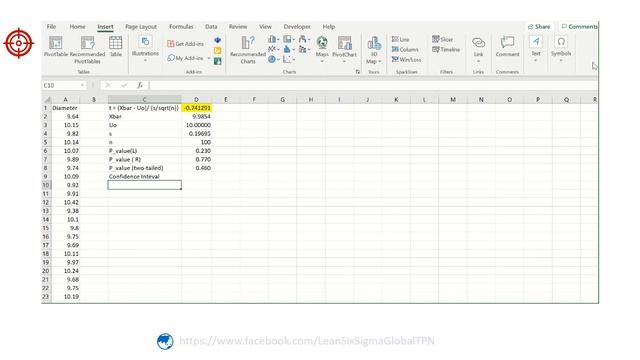Screen dimensions: 640x360
Task: Switch to the Page Layout tab
Action: pos(141,27)
